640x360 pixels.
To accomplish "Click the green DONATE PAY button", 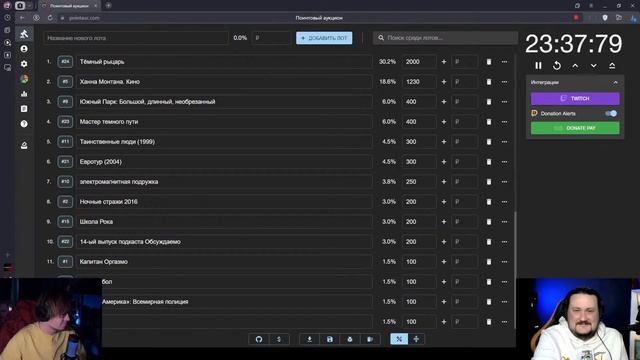I will coord(575,128).
